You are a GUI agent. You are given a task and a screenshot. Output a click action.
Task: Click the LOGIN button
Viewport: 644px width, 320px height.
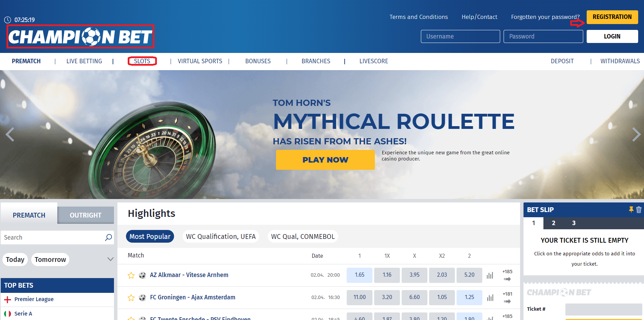pos(612,36)
